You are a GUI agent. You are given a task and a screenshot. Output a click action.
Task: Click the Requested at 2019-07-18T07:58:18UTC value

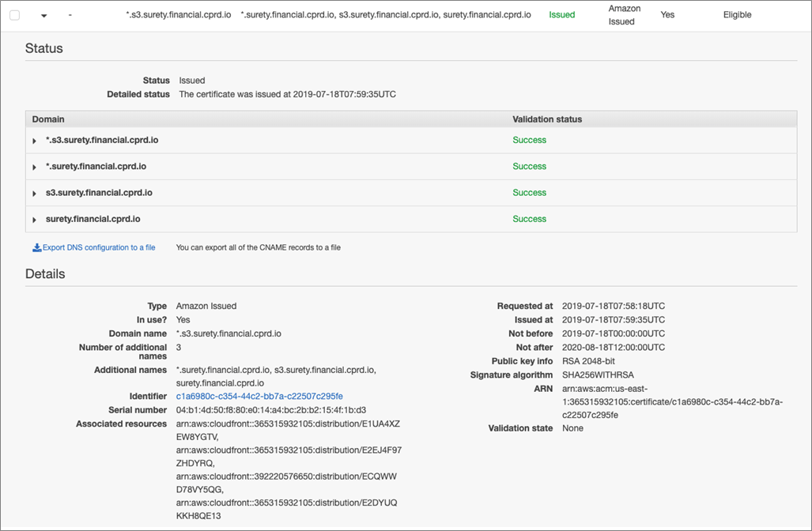(x=614, y=306)
